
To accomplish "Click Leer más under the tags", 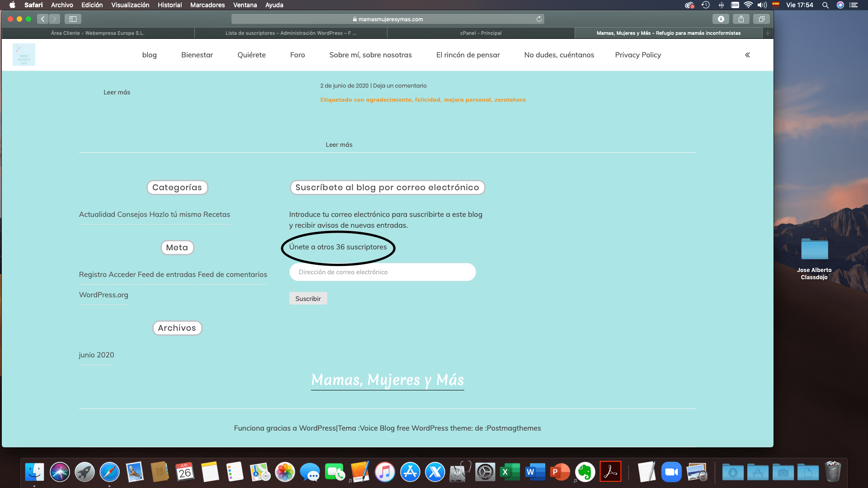I will click(339, 145).
